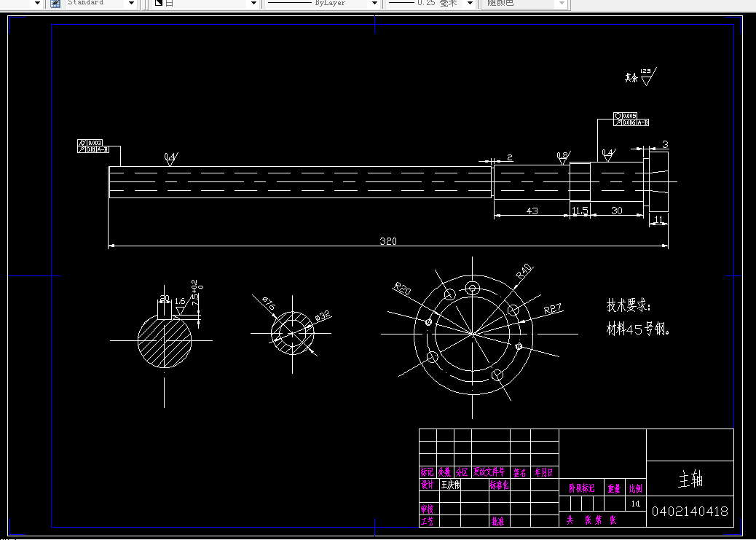Image resolution: width=756 pixels, height=540 pixels.
Task: Click the 阶段标记 label
Action: click(x=581, y=488)
